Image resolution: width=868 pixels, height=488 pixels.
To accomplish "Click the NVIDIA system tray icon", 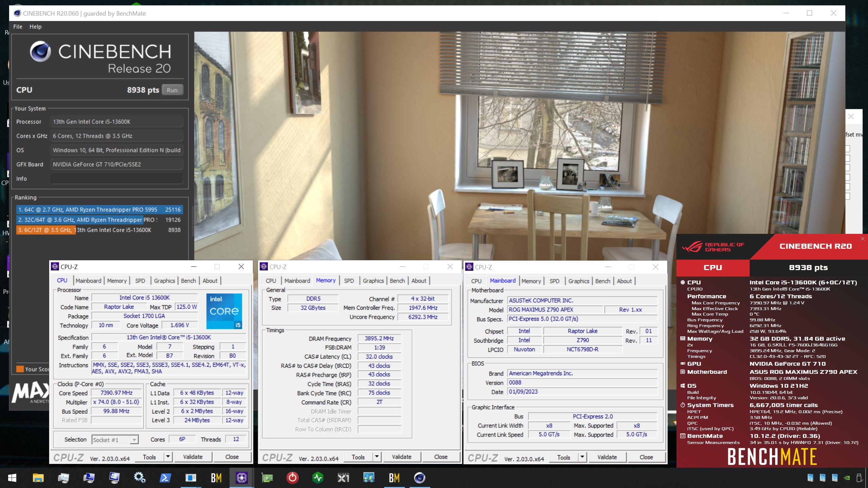I will [847, 478].
